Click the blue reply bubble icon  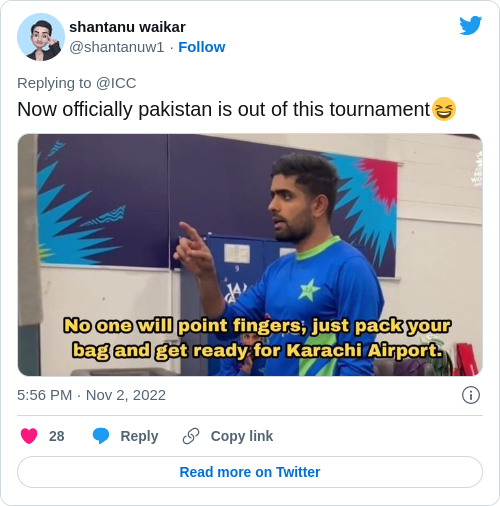point(101,436)
